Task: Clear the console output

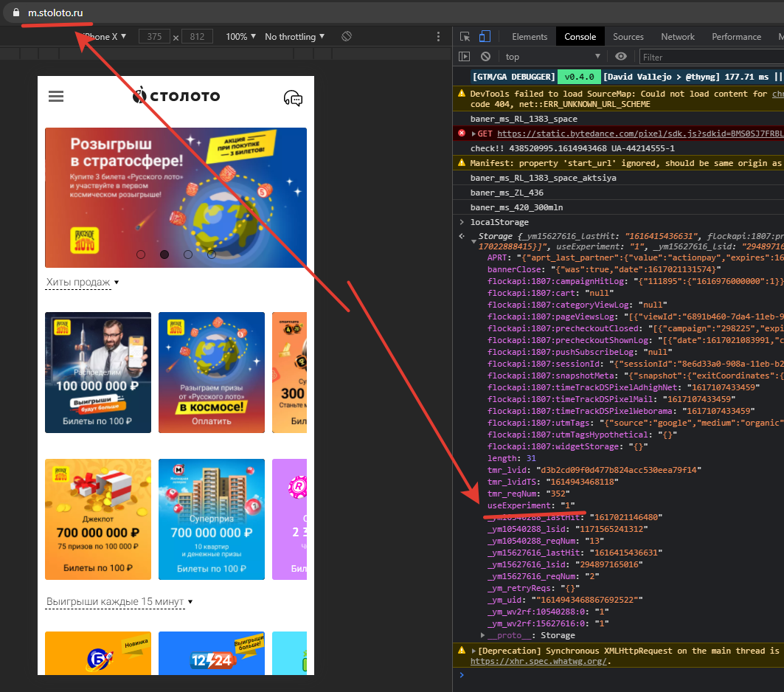Action: coord(485,57)
